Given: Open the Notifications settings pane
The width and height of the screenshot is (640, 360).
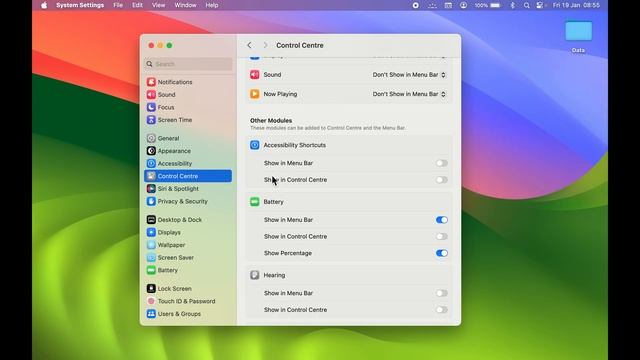Looking at the screenshot, I should [169, 82].
